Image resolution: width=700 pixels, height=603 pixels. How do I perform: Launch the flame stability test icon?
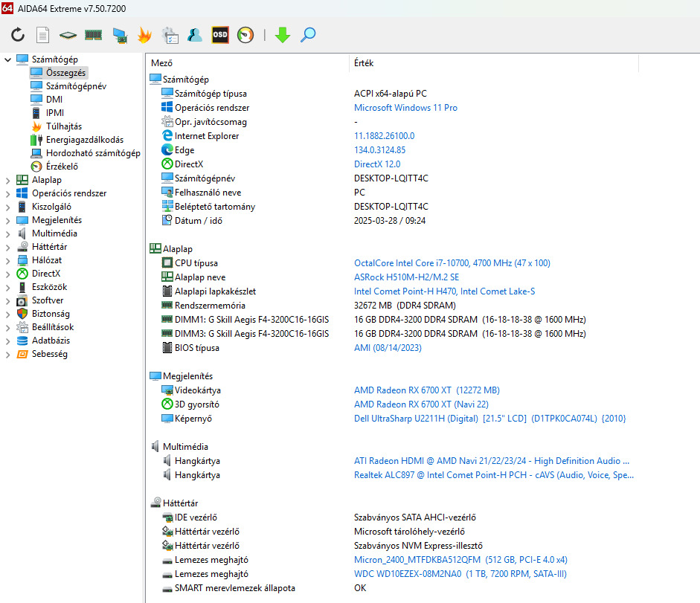click(x=144, y=35)
